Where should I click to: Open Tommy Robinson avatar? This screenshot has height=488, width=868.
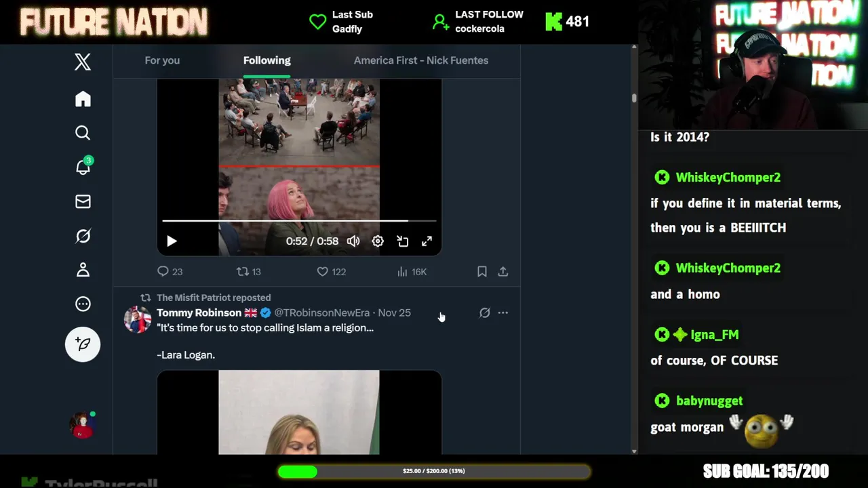tap(138, 319)
